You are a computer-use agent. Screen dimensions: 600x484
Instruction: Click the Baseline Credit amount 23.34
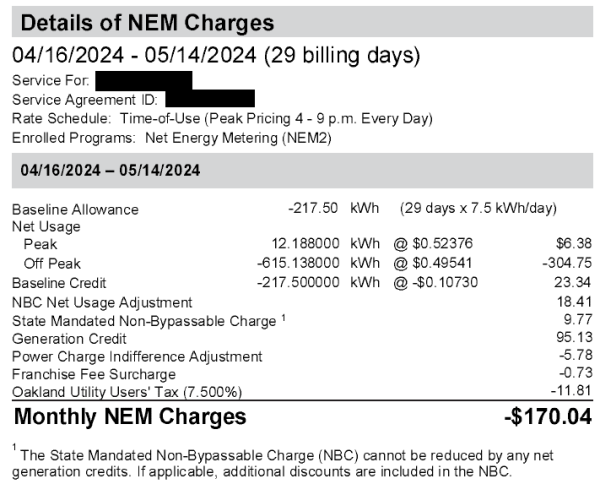pos(572,282)
